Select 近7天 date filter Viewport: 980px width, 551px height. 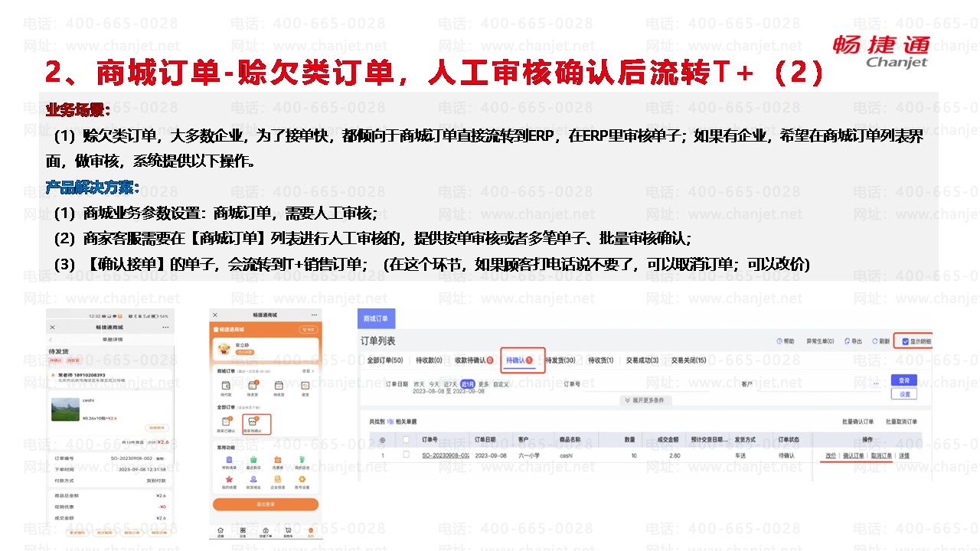(450, 384)
